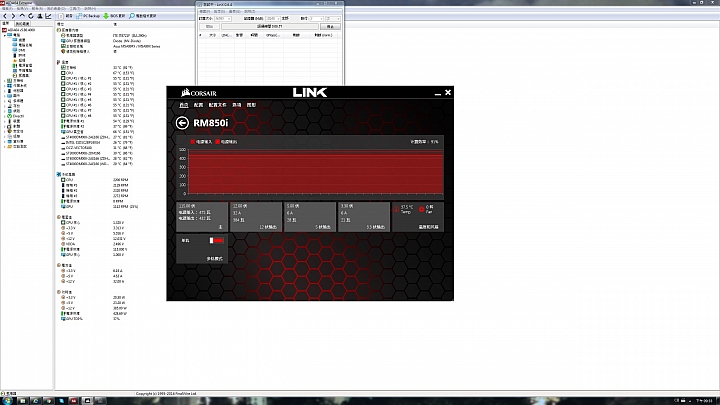Select the DirectX tree item

click(16, 116)
